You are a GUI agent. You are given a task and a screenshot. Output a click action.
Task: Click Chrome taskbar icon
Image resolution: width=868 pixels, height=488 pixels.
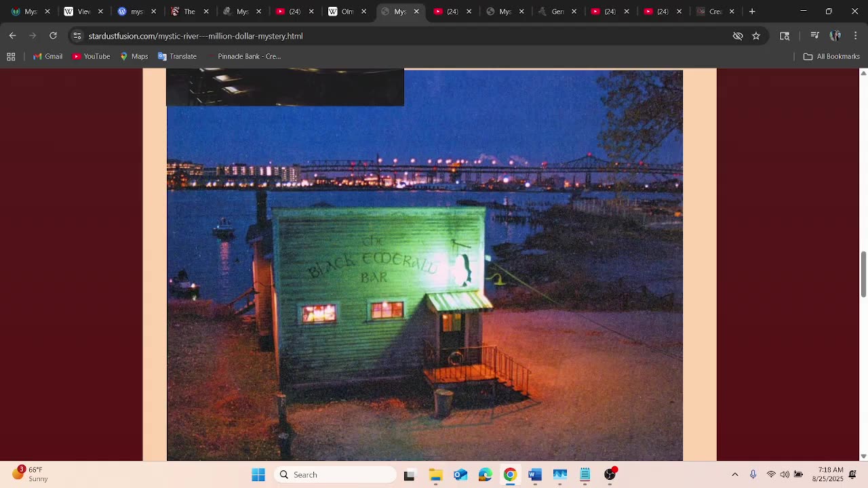(x=510, y=474)
